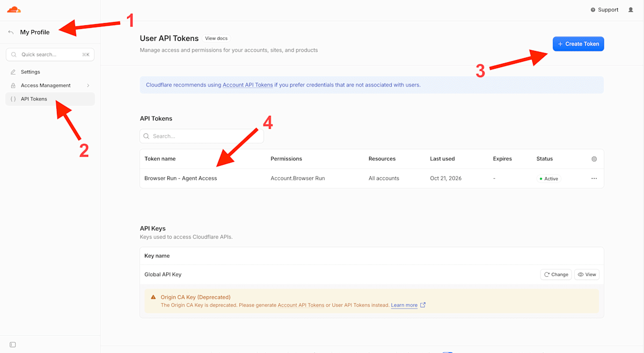Open the Learn more link
Screen dimensions: 644x353
pos(404,305)
